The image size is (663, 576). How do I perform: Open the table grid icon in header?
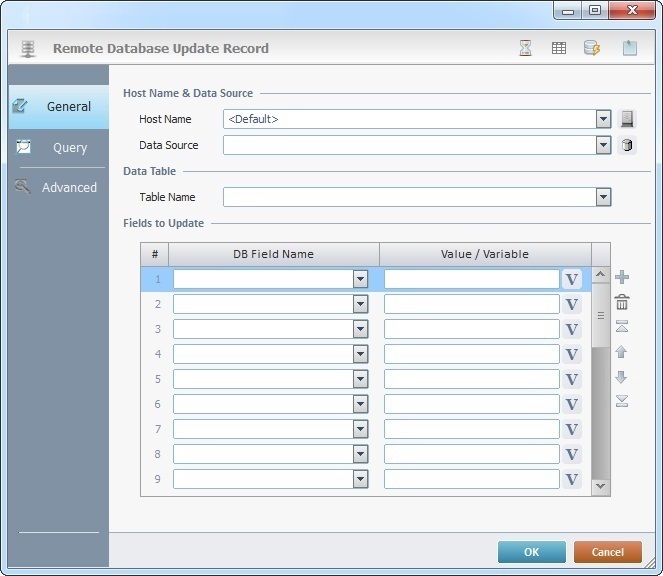pyautogui.click(x=559, y=48)
